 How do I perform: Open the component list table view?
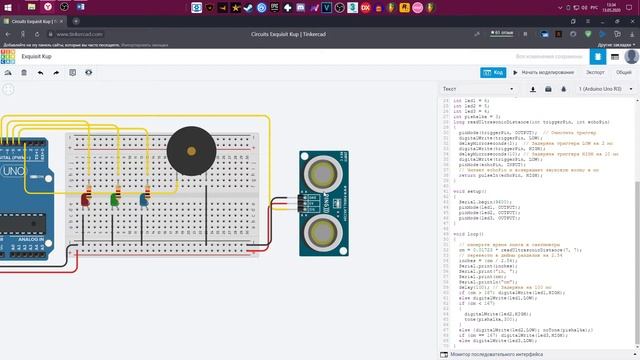point(615,57)
